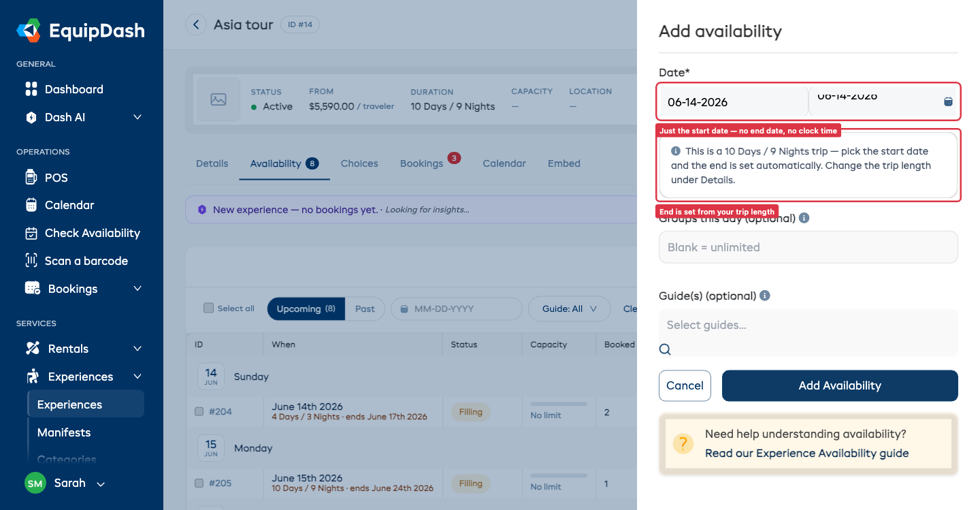Screen dimensions: 980x510
Task: Click the Blank = unlimited groups field
Action: (808, 247)
